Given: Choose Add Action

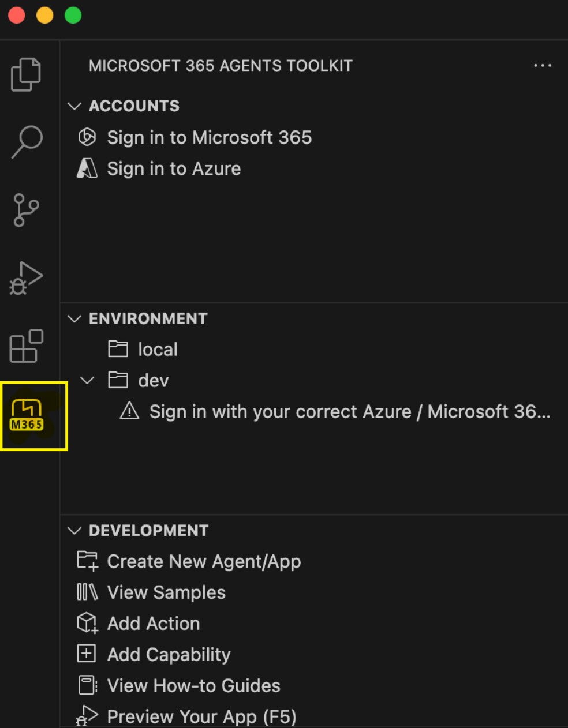Looking at the screenshot, I should click(154, 624).
